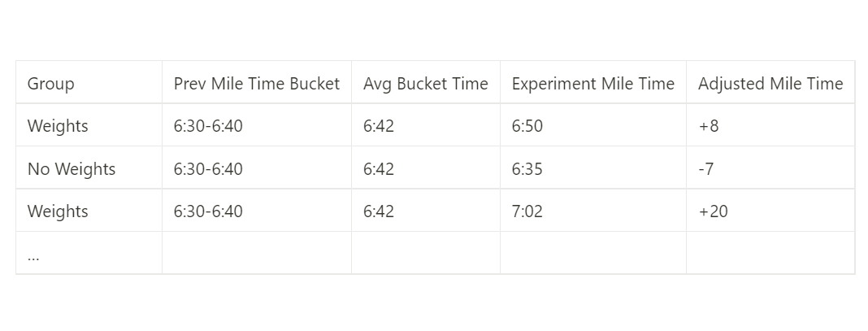Click the Group column header
868x331 pixels.
pyautogui.click(x=51, y=84)
